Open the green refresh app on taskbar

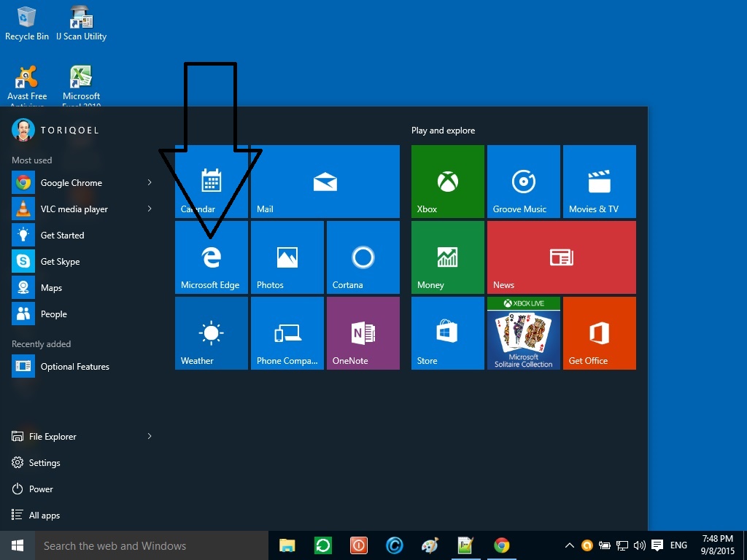coord(323,545)
